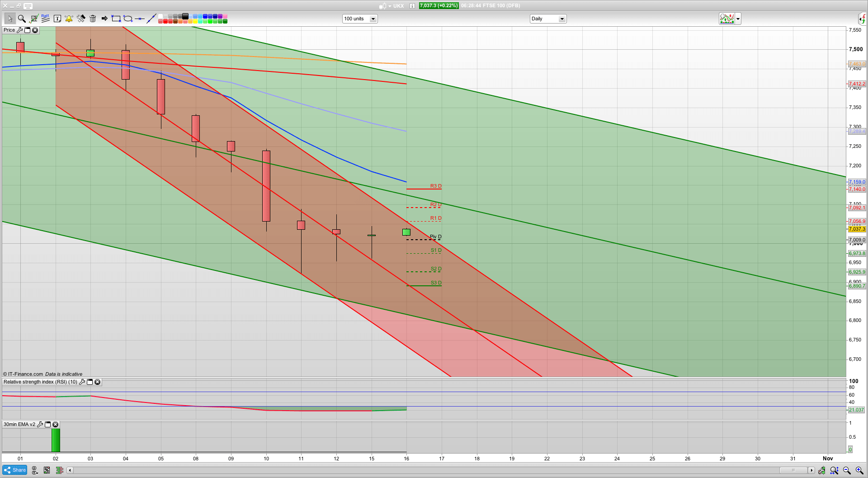Click the zoom in magnifier icon
Screen dimensions: 868x478
(x=859, y=470)
